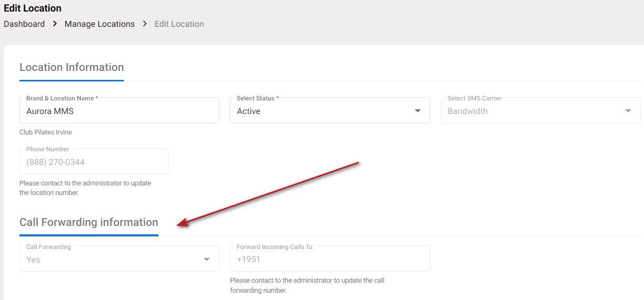Click the Call Forwarding dropdown arrow icon
Screen dimensions: 644x300
click(207, 260)
